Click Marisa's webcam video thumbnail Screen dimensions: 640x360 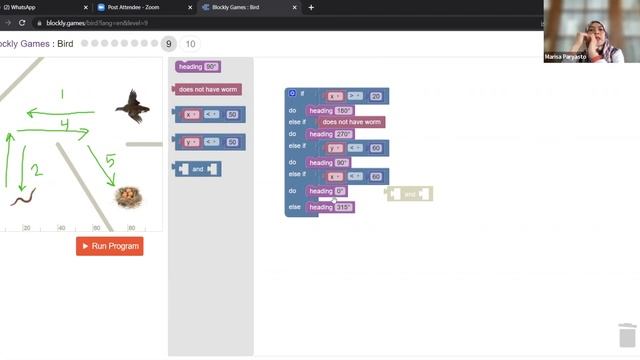click(x=592, y=31)
